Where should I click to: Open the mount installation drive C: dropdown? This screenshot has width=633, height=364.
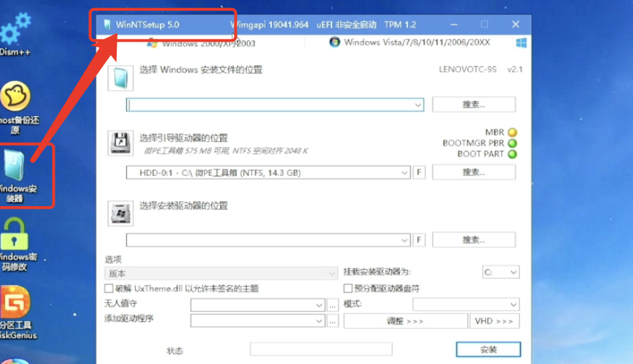pos(501,272)
